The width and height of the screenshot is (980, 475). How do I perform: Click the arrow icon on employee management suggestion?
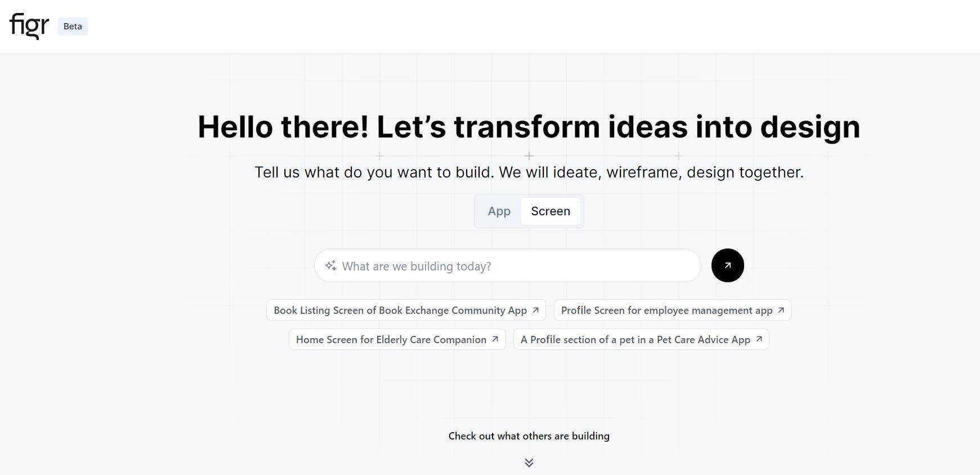point(781,310)
